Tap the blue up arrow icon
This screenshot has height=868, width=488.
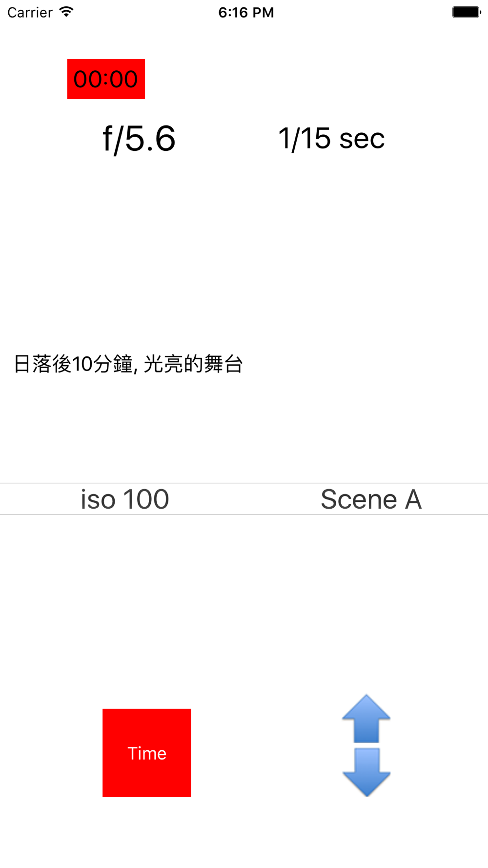click(x=366, y=719)
